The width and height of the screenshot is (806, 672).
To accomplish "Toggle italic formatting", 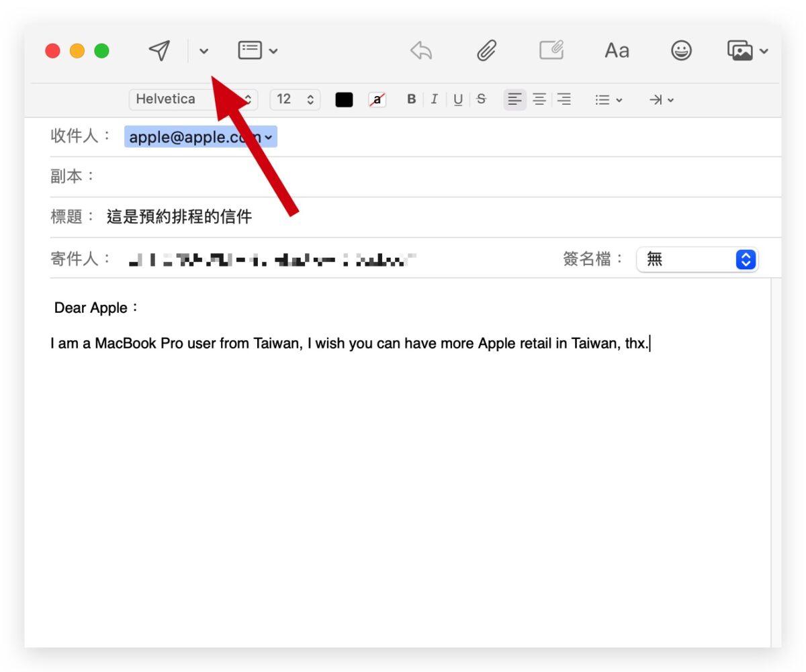I will [x=434, y=99].
